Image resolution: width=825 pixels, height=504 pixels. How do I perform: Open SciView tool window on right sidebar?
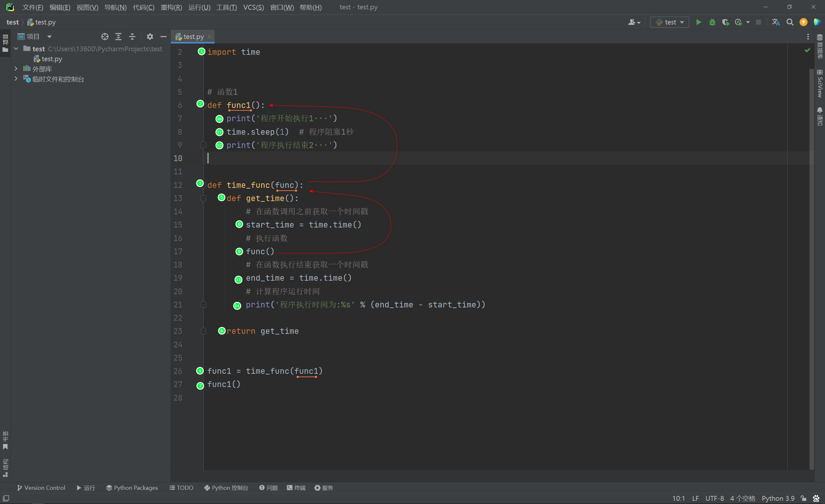[820, 83]
